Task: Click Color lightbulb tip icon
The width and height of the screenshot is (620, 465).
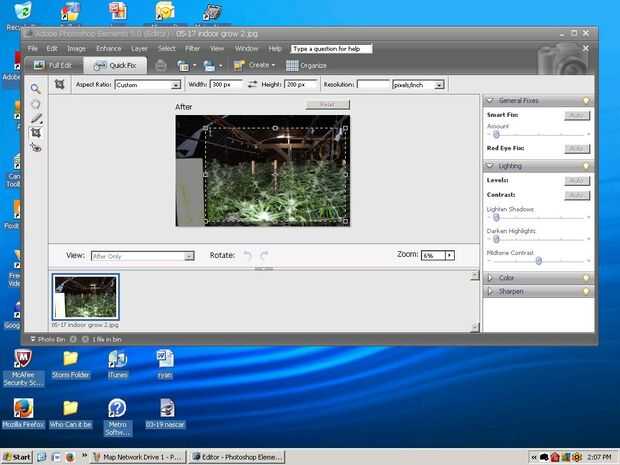Action: pos(586,278)
